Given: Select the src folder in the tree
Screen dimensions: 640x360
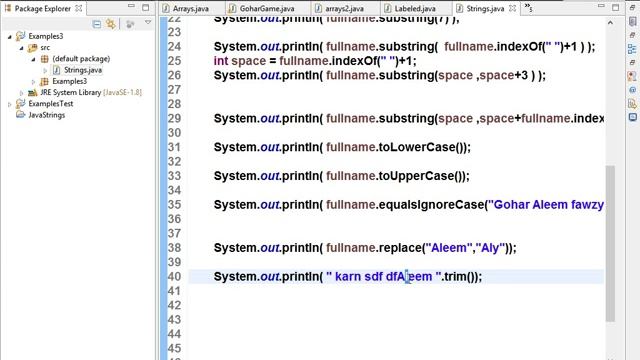Looking at the screenshot, I should point(45,48).
